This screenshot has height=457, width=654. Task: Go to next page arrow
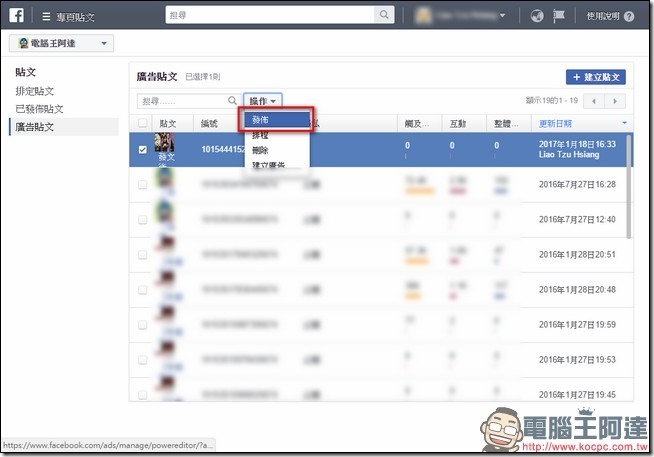pos(615,101)
